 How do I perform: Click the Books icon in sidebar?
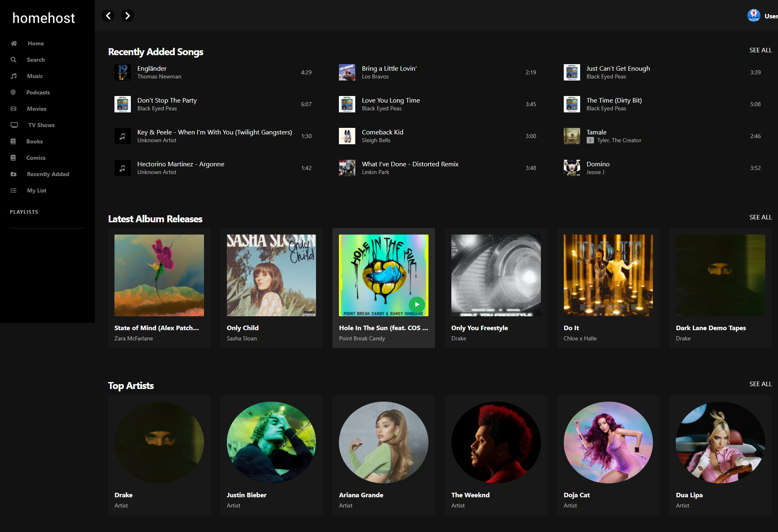coord(13,141)
